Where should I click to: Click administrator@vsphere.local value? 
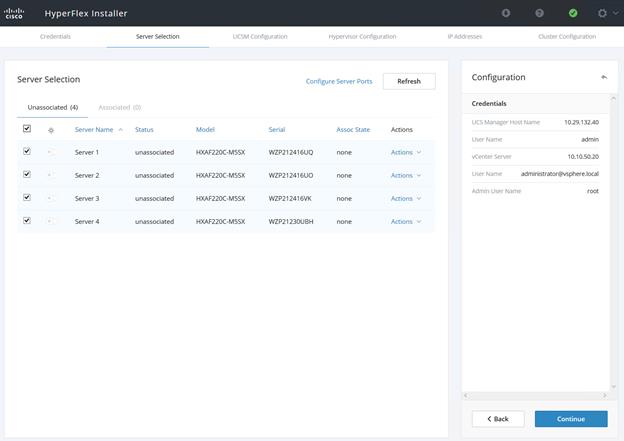tap(560, 174)
